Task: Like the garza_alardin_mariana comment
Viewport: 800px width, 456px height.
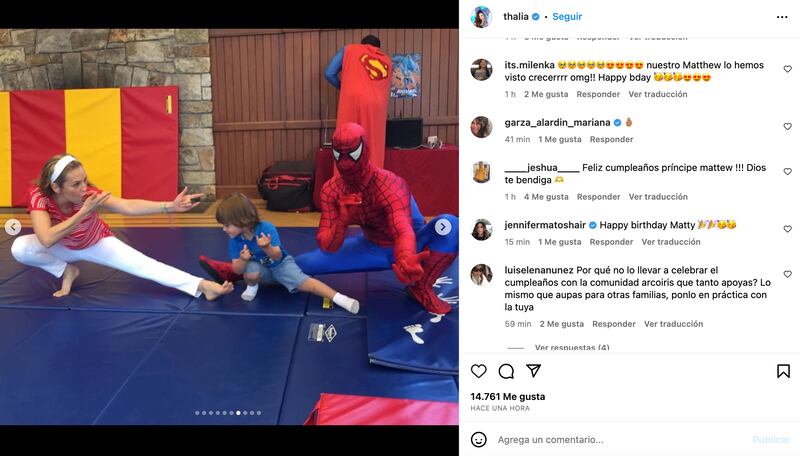Action: [x=787, y=126]
